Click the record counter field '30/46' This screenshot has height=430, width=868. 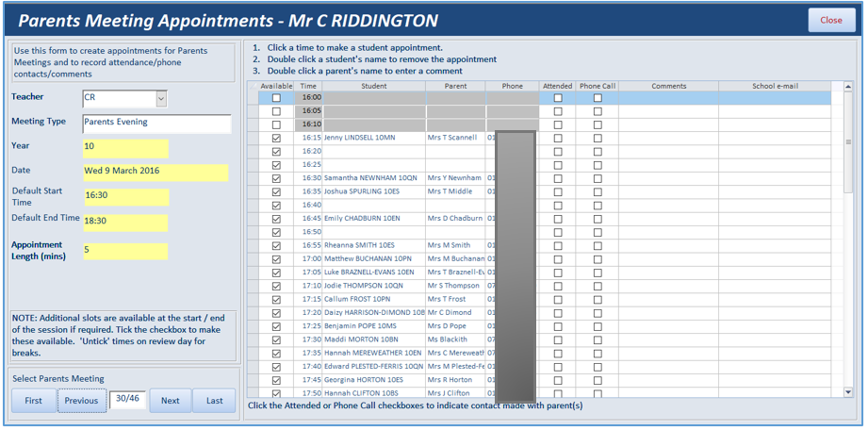pos(128,399)
